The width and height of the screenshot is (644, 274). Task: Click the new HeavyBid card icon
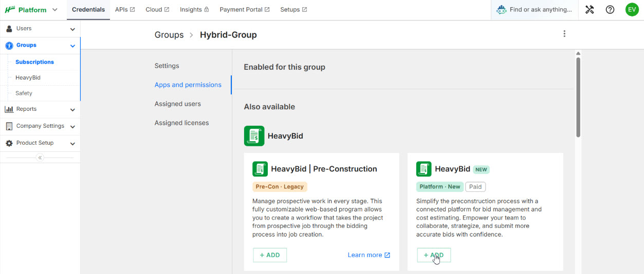[x=424, y=169]
